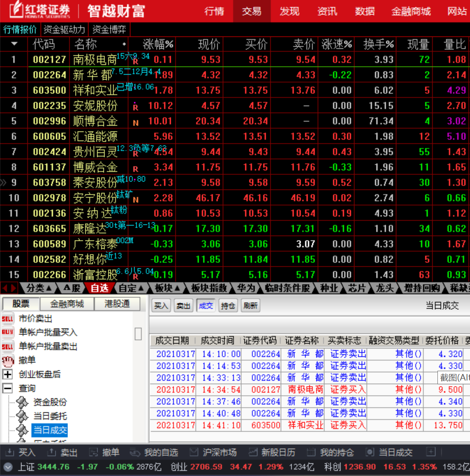Click the hand icon beside 撤单
Screen dimensions: 470x476
pos(8,360)
